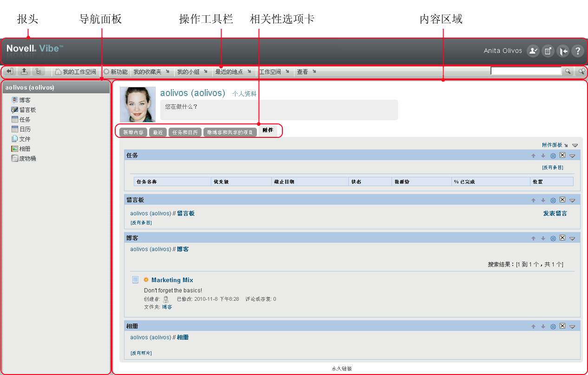Move the 博客 accessory up
The image size is (588, 375).
[534, 239]
